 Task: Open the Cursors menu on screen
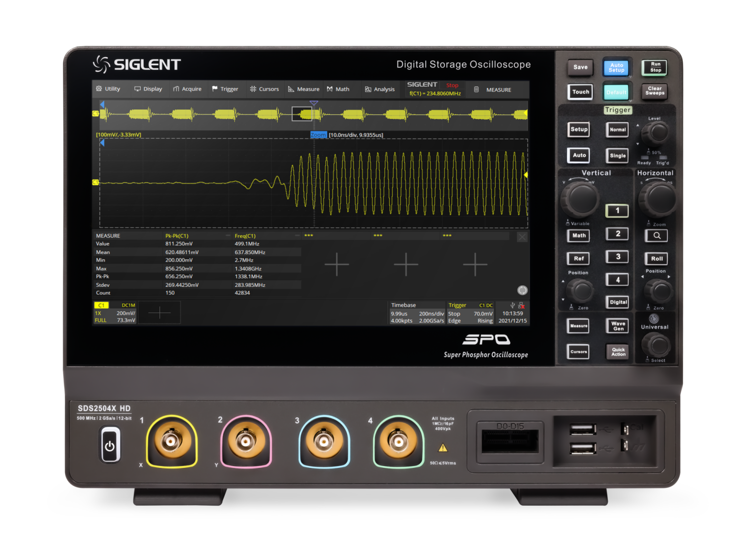pyautogui.click(x=264, y=89)
